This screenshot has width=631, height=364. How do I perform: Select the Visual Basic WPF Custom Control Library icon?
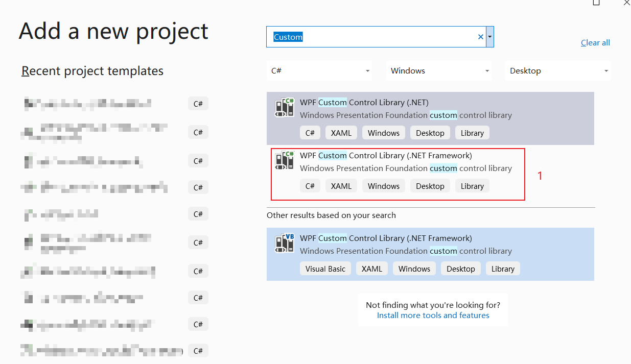click(285, 243)
